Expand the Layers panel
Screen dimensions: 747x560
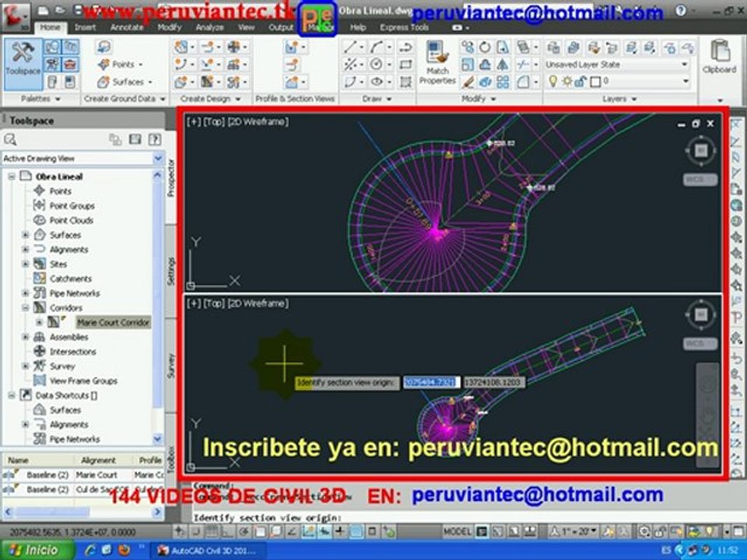(619, 99)
